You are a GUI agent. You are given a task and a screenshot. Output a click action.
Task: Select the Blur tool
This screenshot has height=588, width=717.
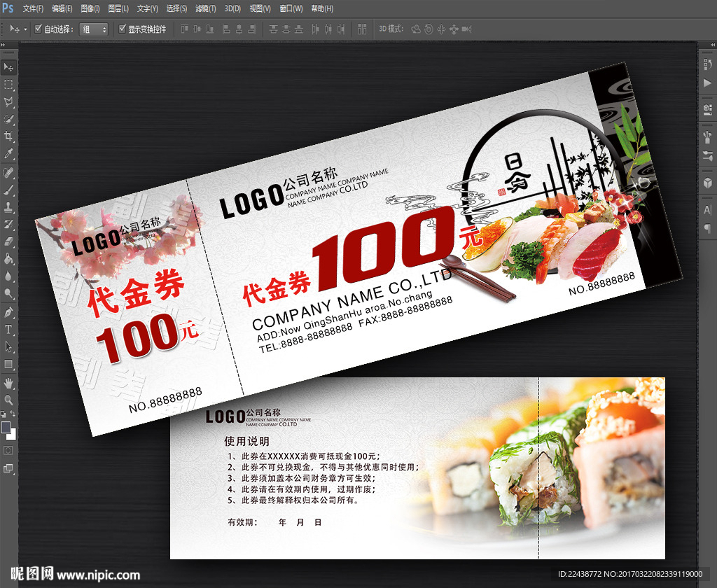pos(8,276)
